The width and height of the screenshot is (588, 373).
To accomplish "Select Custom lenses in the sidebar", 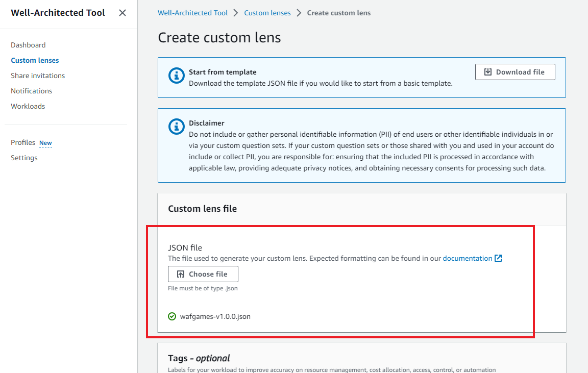I will [35, 60].
